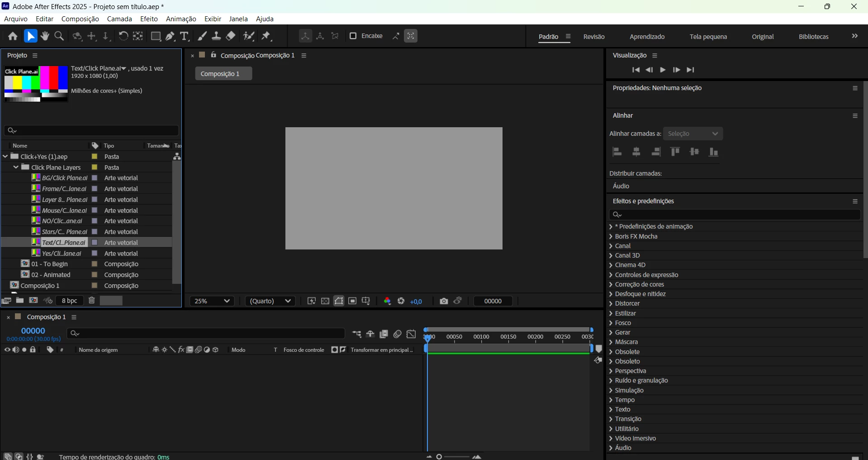Open the Composição menu
This screenshot has height=460, width=868.
[80, 19]
